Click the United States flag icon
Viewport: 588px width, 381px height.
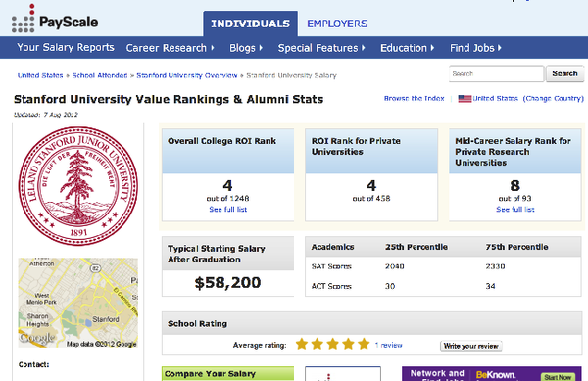[x=465, y=99]
